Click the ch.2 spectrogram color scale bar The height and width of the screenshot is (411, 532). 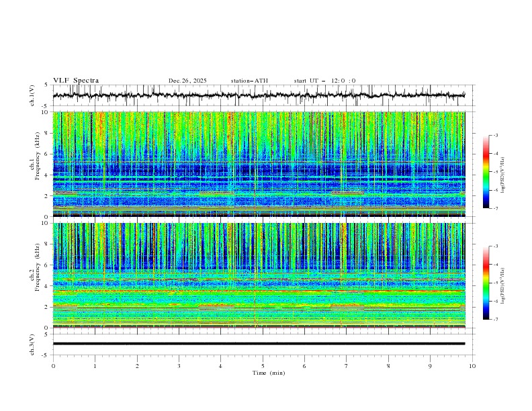point(486,283)
